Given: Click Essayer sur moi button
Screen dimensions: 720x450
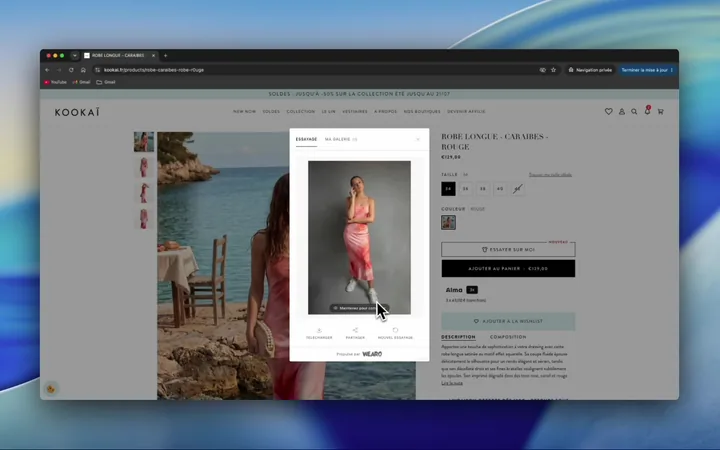Looking at the screenshot, I should pos(508,249).
